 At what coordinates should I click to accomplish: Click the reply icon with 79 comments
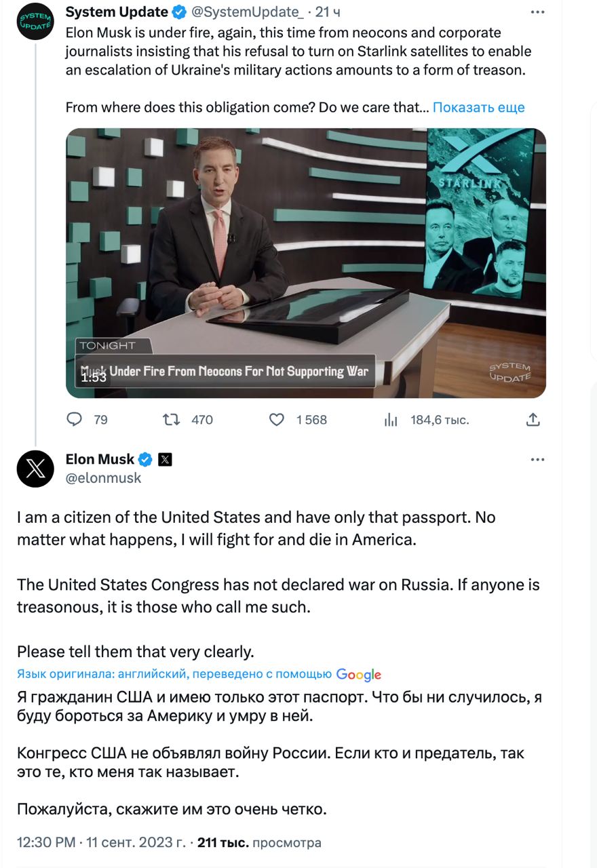pos(74,420)
